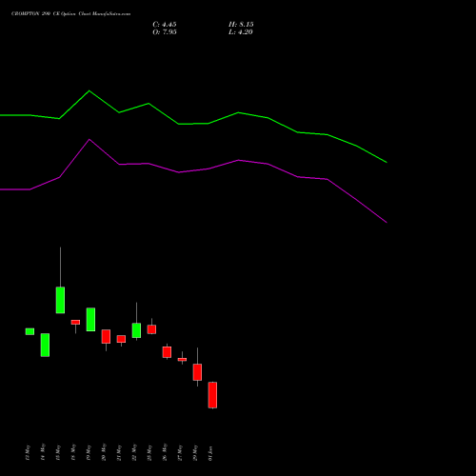This screenshot has width=476, height=476.
Task: Click the red candle for 20 May
Action: tap(106, 336)
